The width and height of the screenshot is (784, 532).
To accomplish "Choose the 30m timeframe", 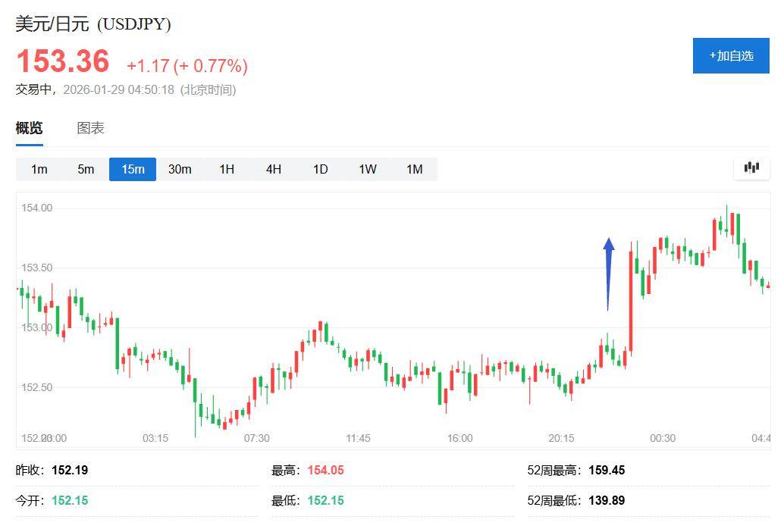I will coord(180,169).
